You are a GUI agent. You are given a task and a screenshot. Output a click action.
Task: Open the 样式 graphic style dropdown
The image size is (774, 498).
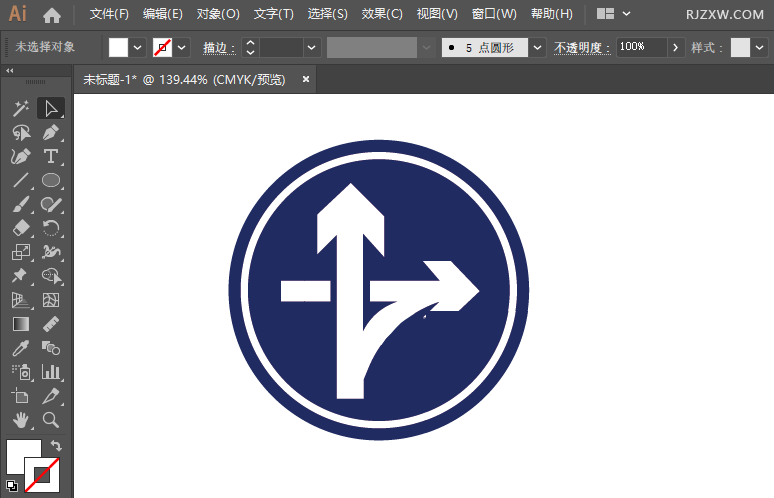759,48
